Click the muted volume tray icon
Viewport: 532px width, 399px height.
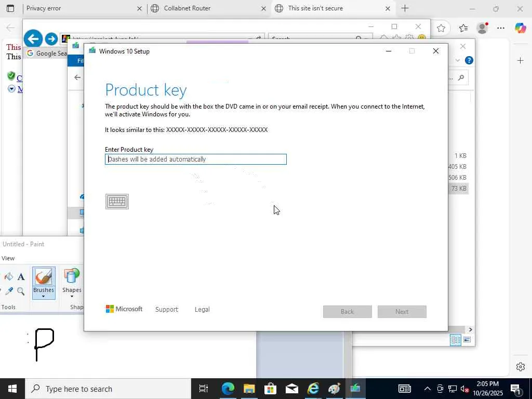coord(464,389)
